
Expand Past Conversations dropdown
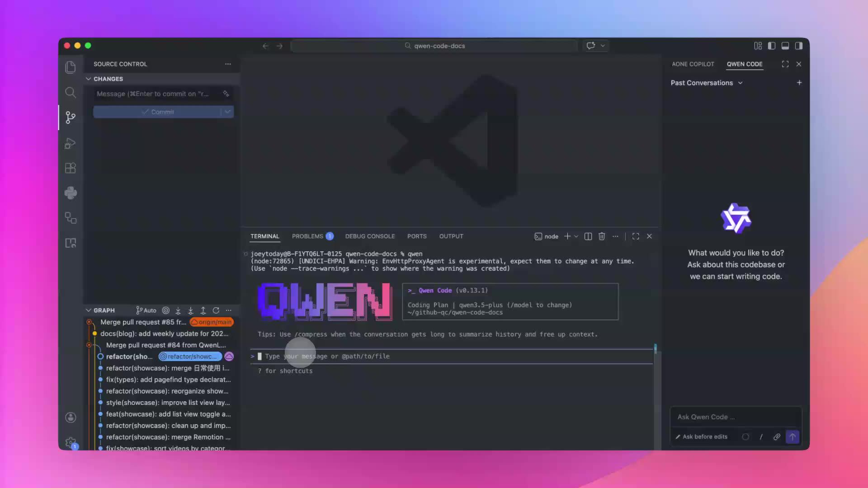[707, 83]
